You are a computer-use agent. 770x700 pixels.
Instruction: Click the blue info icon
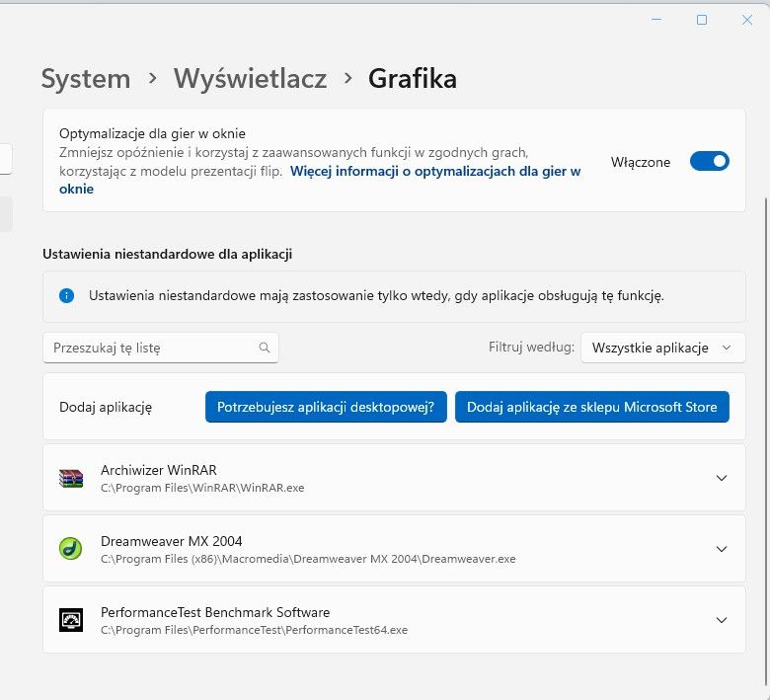pos(67,296)
